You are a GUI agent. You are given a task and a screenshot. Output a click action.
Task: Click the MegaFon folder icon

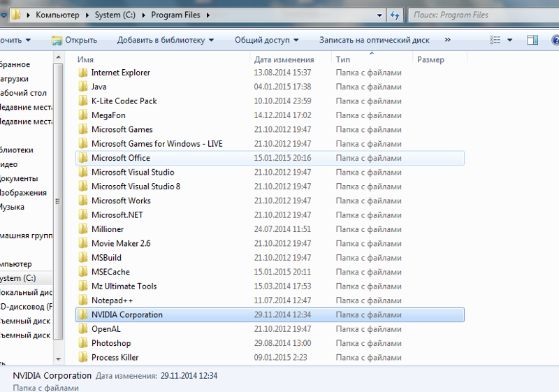[83, 115]
